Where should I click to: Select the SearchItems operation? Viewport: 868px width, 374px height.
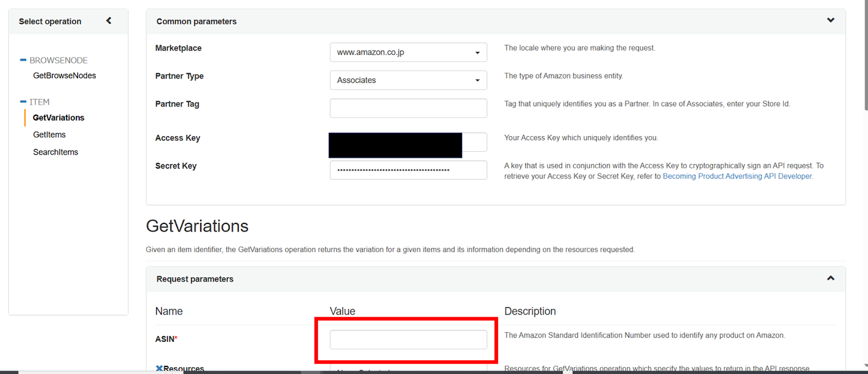pyautogui.click(x=55, y=152)
